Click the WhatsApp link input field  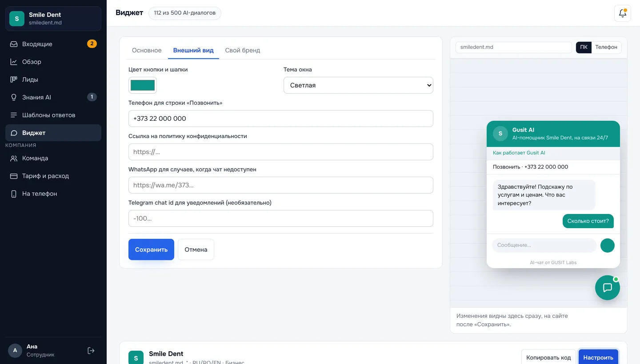[x=281, y=185]
